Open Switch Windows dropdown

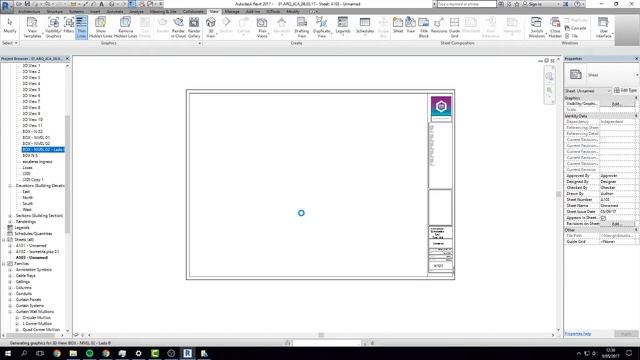point(536,27)
